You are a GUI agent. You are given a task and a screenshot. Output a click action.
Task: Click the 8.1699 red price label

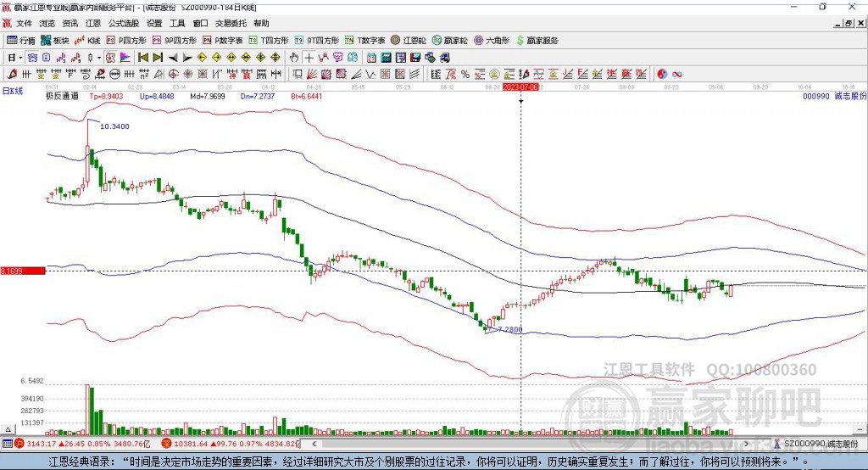pyautogui.click(x=23, y=271)
